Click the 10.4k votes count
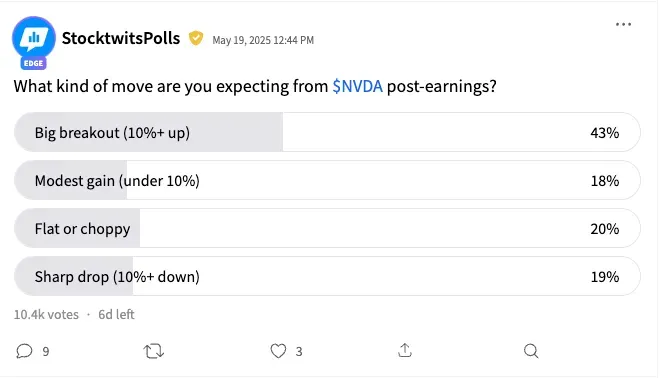The width and height of the screenshot is (661, 378). click(x=46, y=314)
